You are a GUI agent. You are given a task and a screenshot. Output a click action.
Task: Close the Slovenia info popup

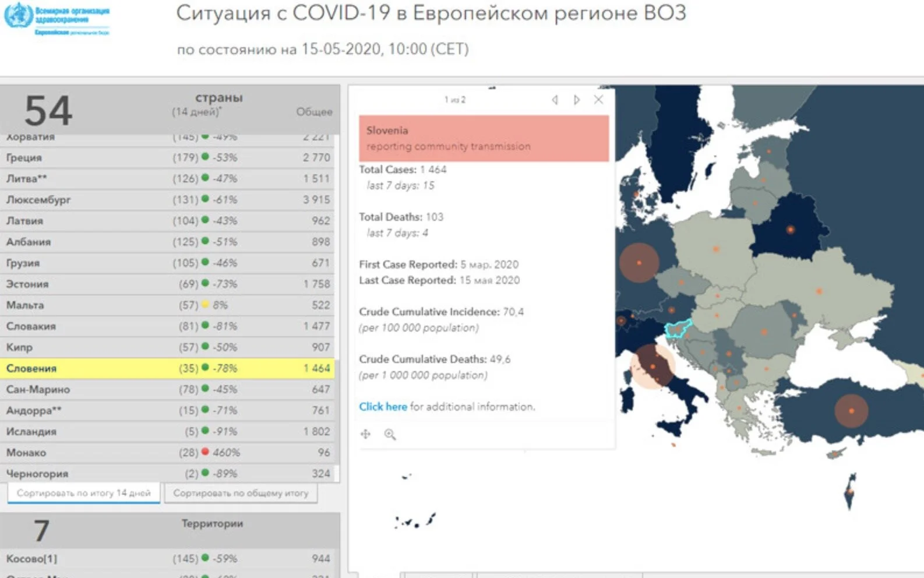click(x=598, y=100)
